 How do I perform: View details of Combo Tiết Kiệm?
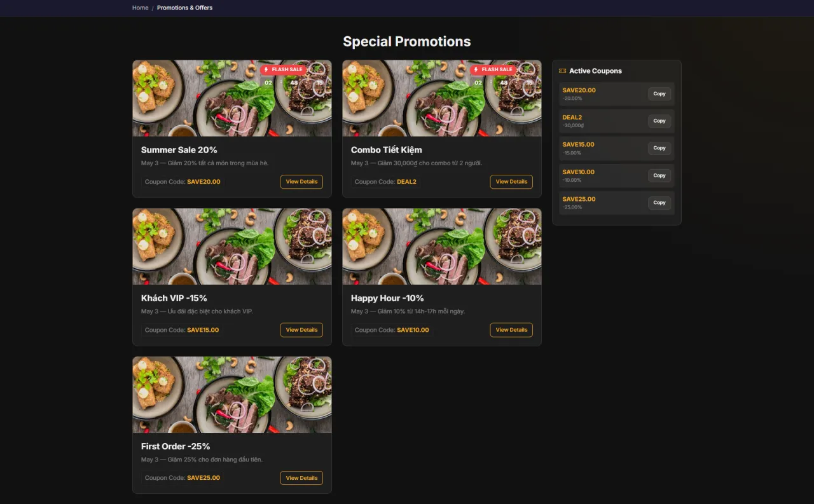pos(511,182)
